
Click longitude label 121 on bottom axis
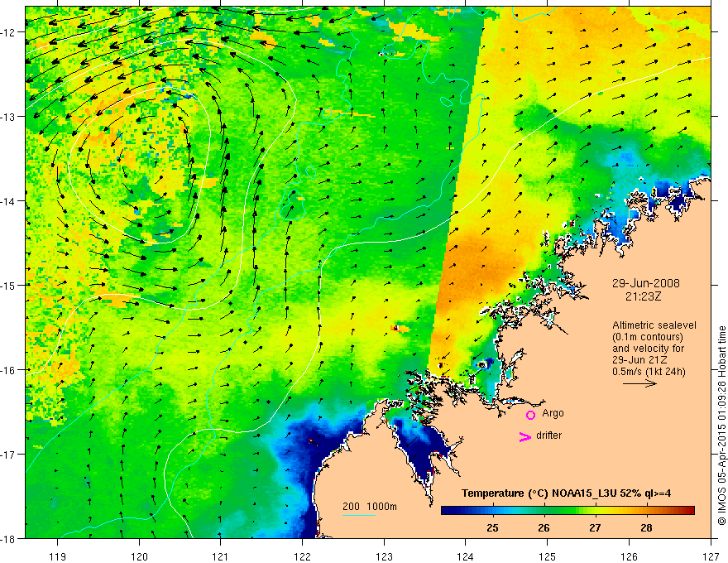(221, 556)
